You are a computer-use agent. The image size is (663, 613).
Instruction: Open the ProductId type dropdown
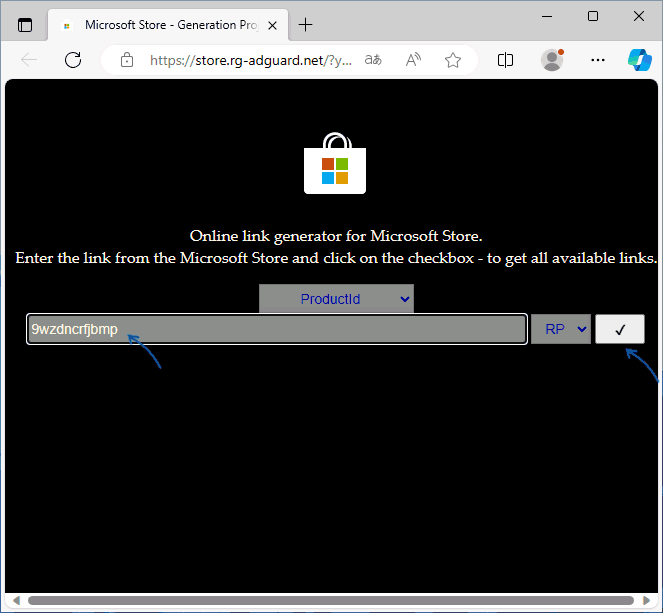[336, 299]
